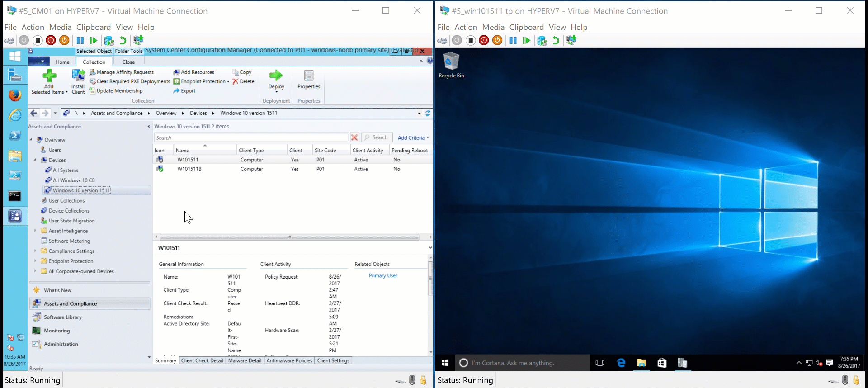Click Ctrl+Alt+Delete icon in CM01 window
Image resolution: width=868 pixels, height=388 pixels.
click(x=9, y=41)
